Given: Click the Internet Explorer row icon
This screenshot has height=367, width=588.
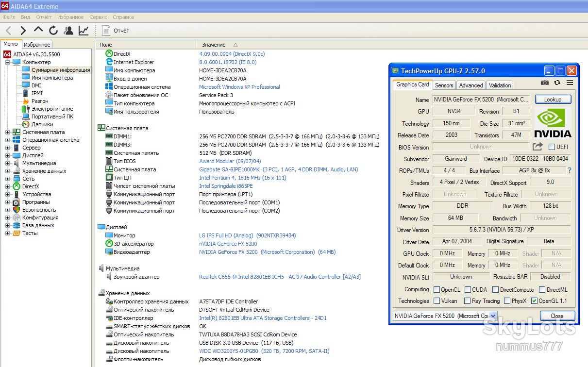Looking at the screenshot, I should pos(109,62).
